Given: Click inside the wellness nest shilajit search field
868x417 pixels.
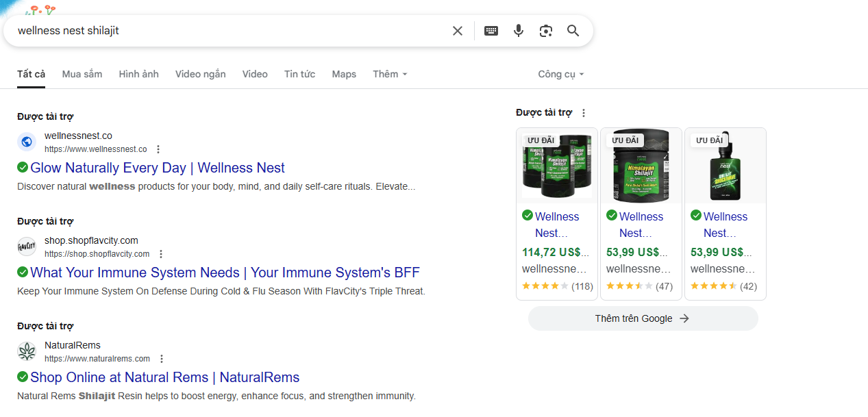Looking at the screenshot, I should click(230, 31).
